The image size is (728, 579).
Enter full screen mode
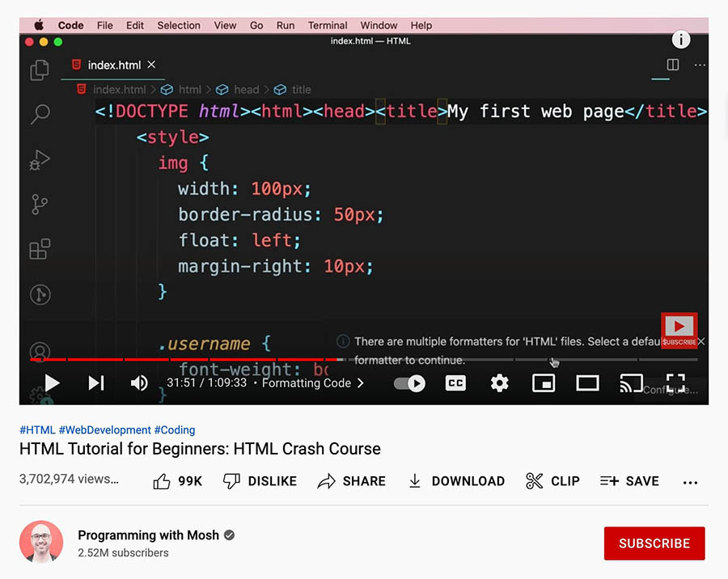[675, 382]
